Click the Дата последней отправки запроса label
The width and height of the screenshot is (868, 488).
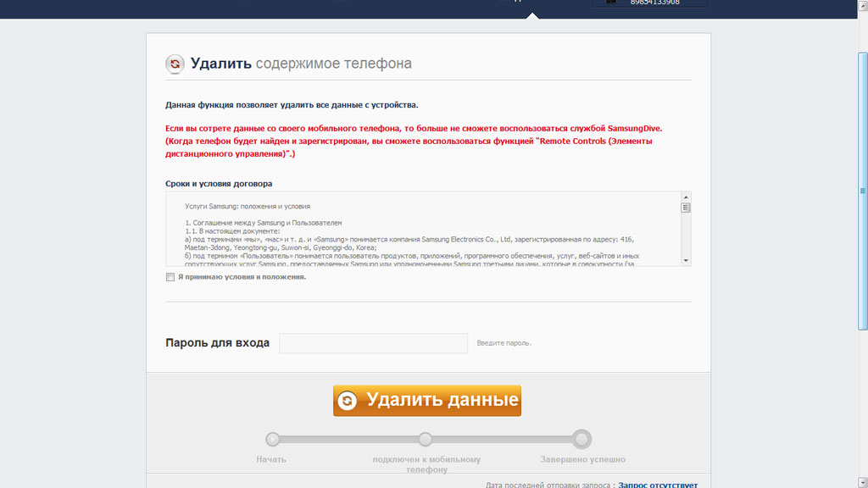click(x=550, y=485)
